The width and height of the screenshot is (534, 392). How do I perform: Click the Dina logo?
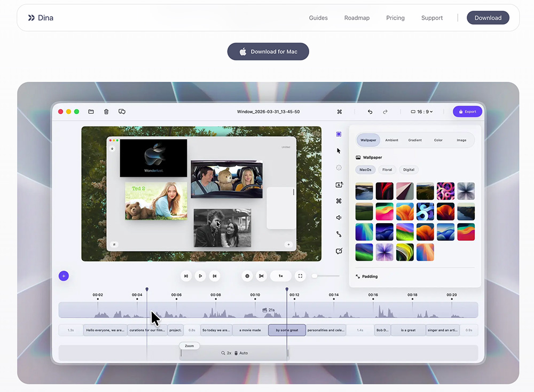(x=41, y=18)
